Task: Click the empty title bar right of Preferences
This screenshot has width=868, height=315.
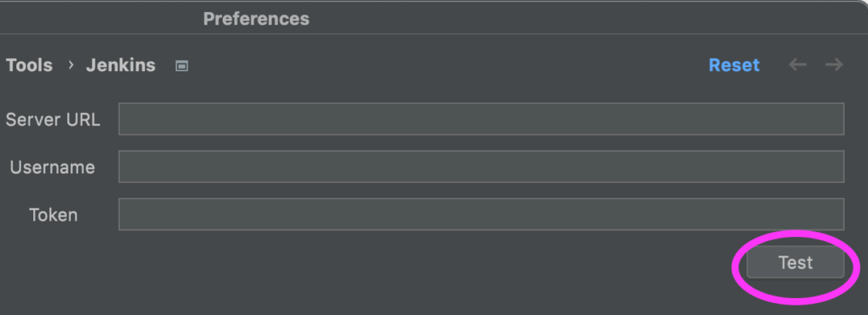Action: 581,18
